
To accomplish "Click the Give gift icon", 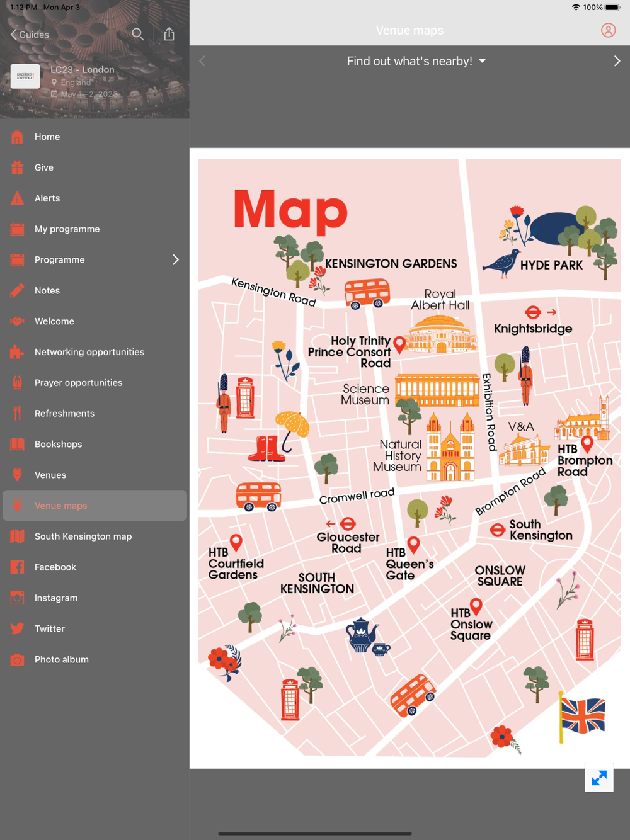I will point(17,167).
